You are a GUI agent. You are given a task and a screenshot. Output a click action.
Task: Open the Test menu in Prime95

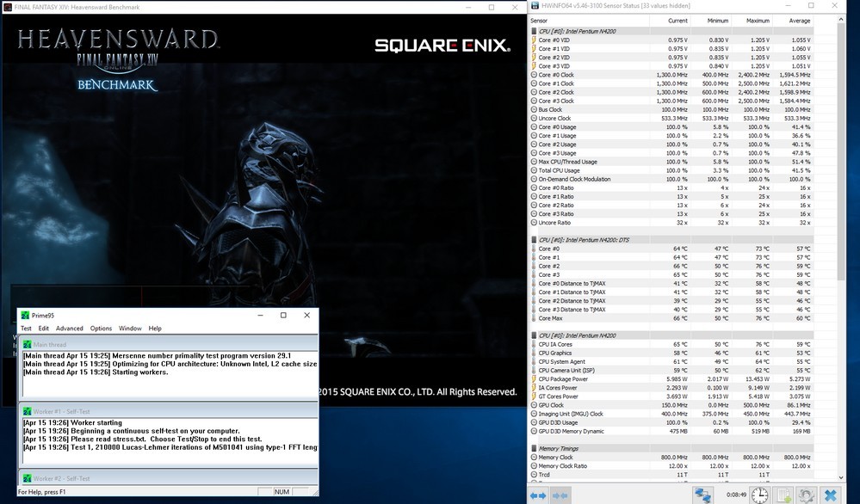(26, 329)
